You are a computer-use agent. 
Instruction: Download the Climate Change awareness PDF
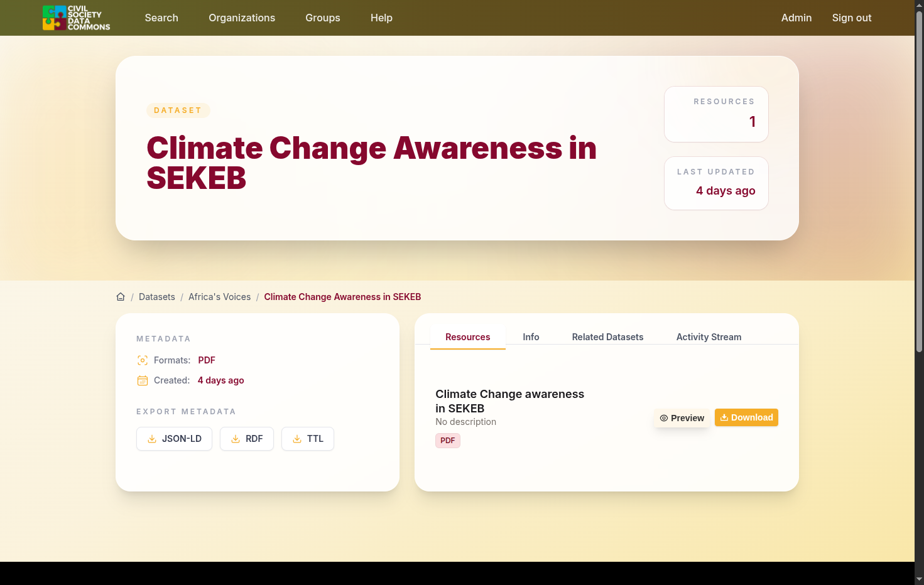[746, 417]
